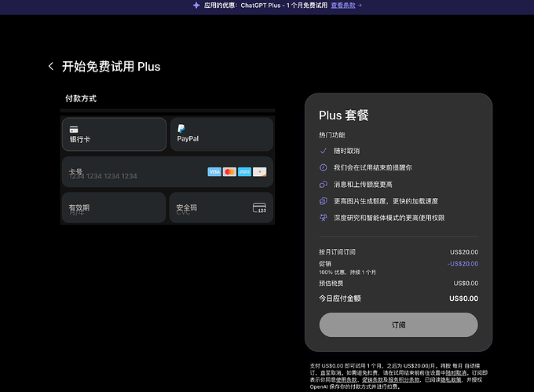534x392 pixels.
Task: Click the icon beside 深度研究和智能体模式
Action: point(324,218)
